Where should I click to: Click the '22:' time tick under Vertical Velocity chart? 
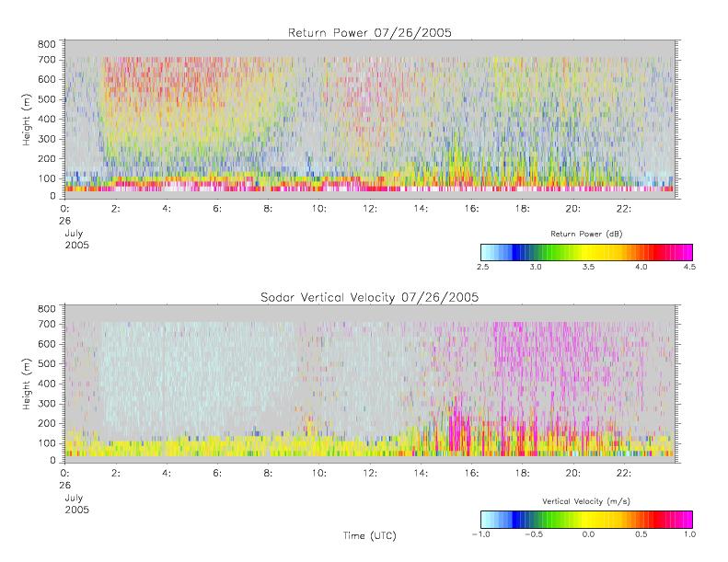click(624, 473)
